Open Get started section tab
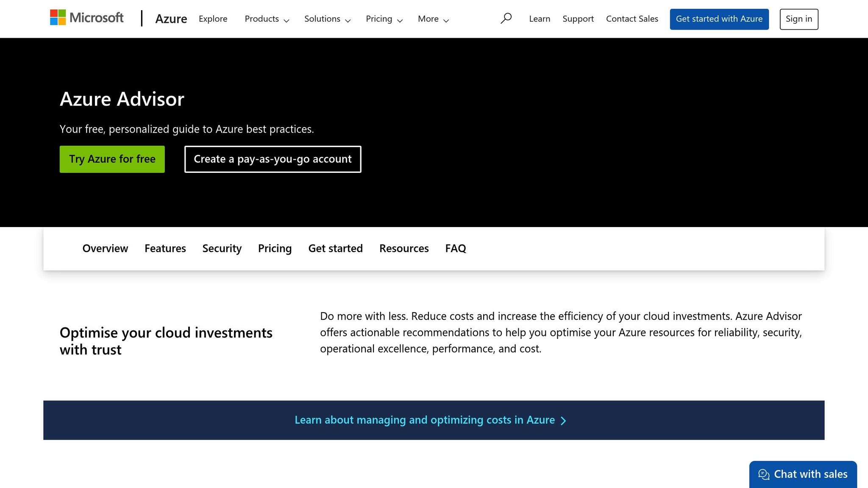The image size is (868, 488). [x=335, y=248]
